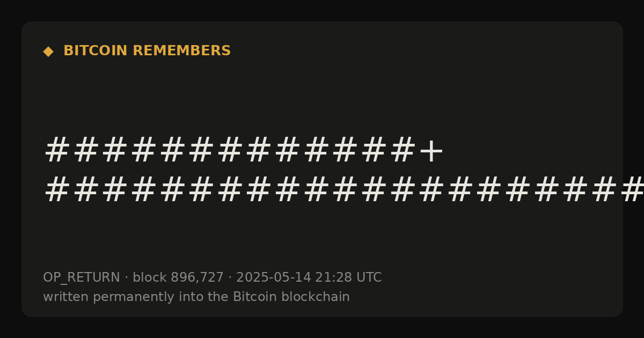Image resolution: width=644 pixels, height=338 pixels.
Task: Click the first hash symbol in the bottom row
Action: tap(57, 190)
